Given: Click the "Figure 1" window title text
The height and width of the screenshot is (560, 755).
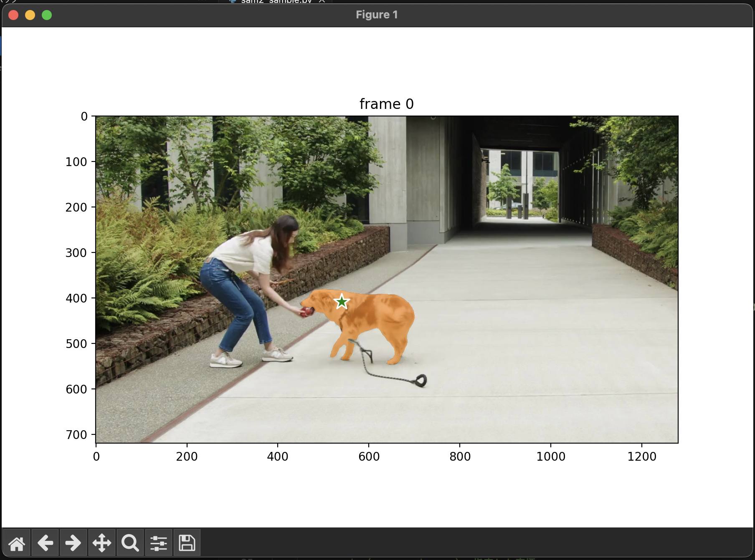Looking at the screenshot, I should [x=377, y=15].
